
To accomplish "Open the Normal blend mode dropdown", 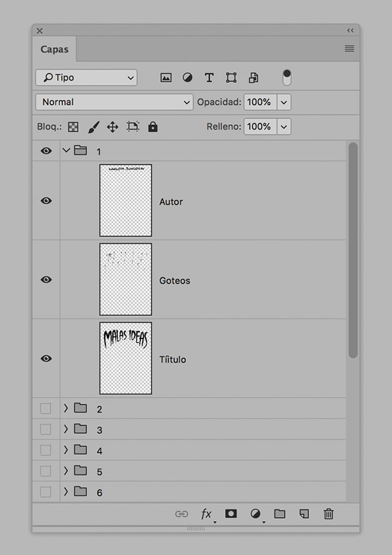I will 114,102.
